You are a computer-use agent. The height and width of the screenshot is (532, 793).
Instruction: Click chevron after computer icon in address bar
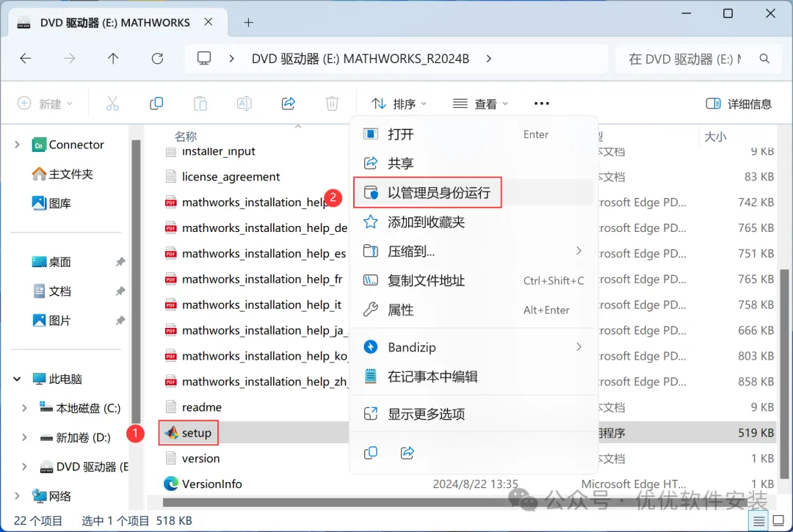coord(231,59)
